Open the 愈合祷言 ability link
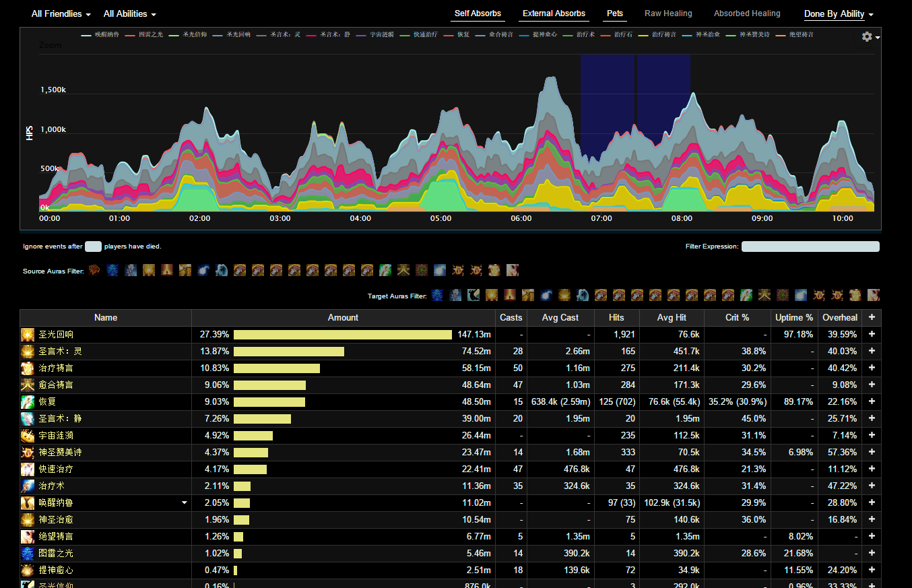The image size is (912, 588). tap(56, 385)
